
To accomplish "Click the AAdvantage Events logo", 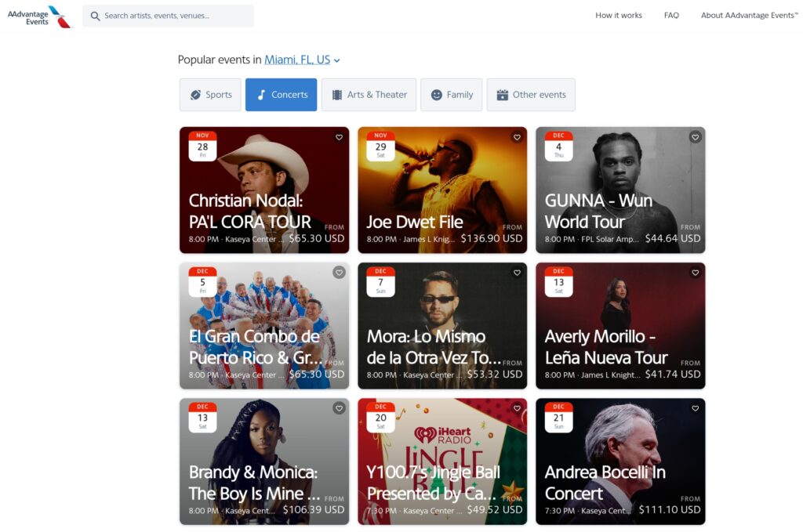I will [x=39, y=16].
